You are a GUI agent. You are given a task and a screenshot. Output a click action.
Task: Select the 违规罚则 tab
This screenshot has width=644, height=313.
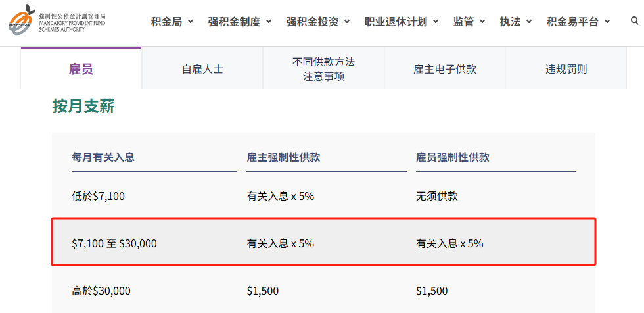(566, 69)
